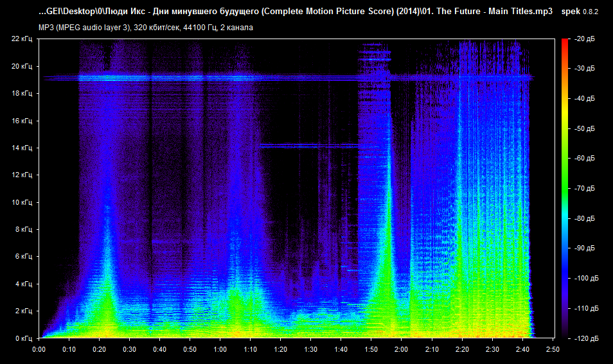Click the -20 дБ level label
This screenshot has width=613, height=364.
[585, 39]
